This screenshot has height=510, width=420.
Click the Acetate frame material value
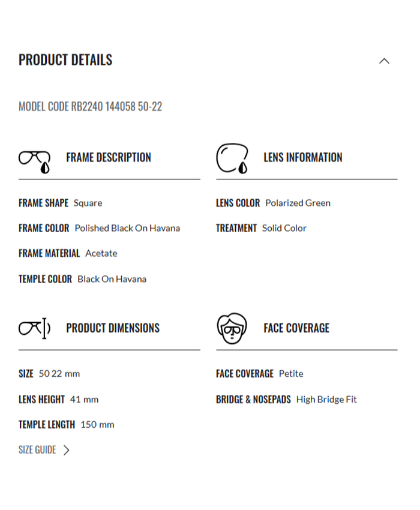point(101,253)
